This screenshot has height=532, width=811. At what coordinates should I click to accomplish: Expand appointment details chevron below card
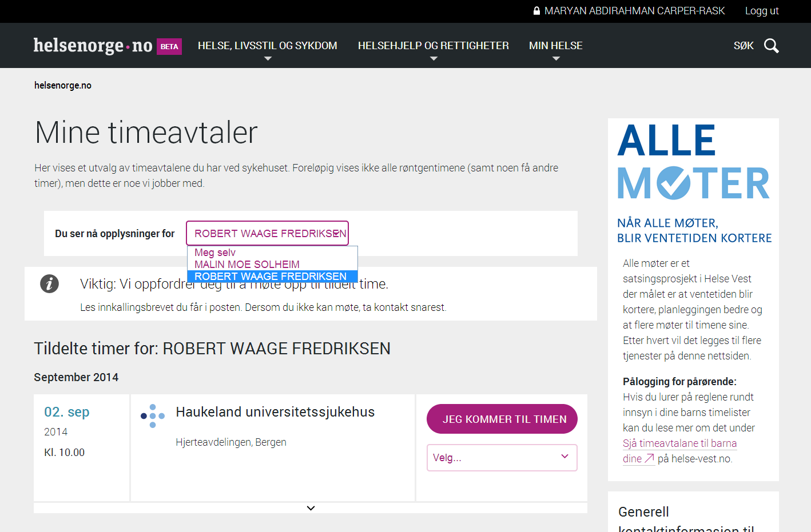click(311, 508)
